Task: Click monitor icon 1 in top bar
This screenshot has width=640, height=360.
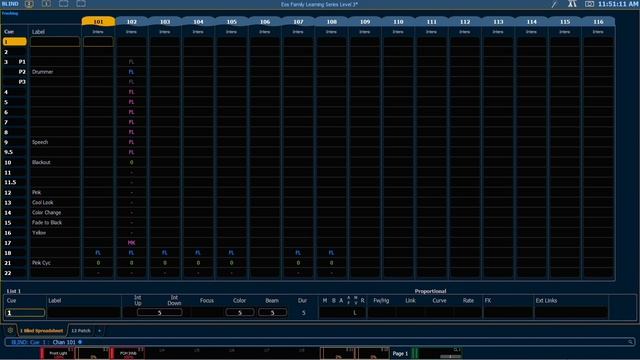Action: click(47, 4)
